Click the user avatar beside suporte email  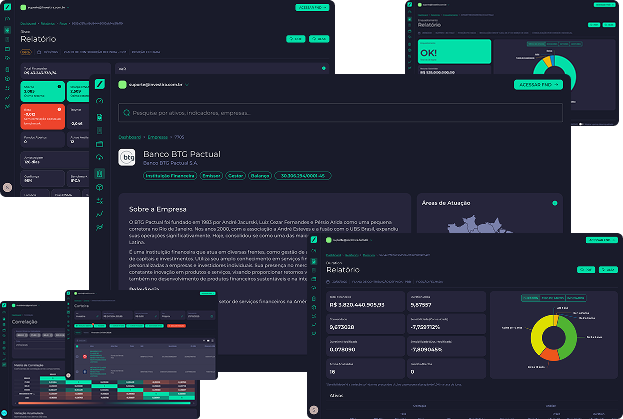click(122, 85)
